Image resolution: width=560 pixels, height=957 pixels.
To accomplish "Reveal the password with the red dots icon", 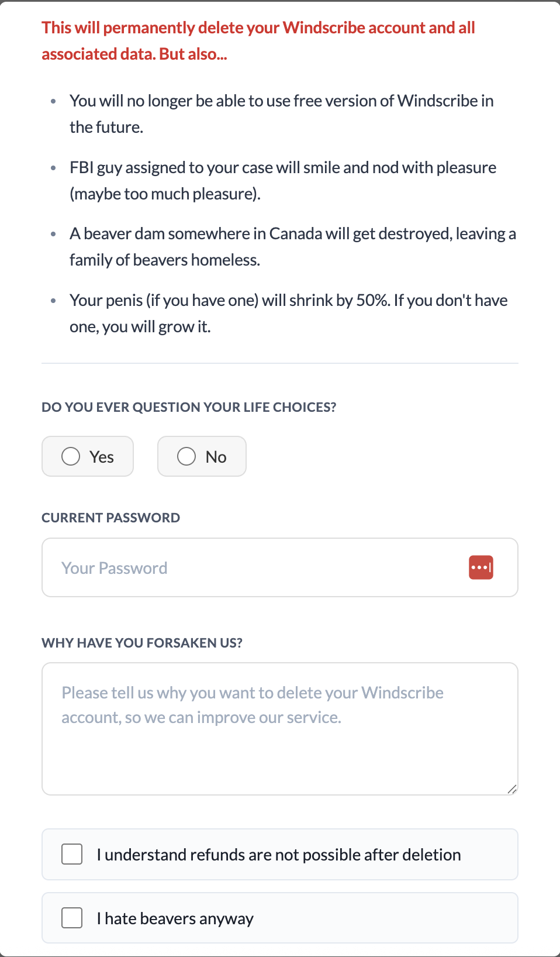I will pos(480,567).
